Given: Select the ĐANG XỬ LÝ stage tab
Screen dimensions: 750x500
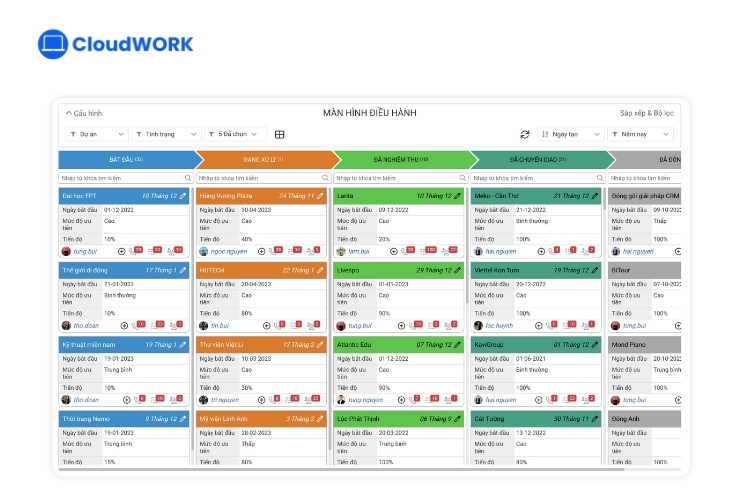Looking at the screenshot, I should (x=263, y=159).
